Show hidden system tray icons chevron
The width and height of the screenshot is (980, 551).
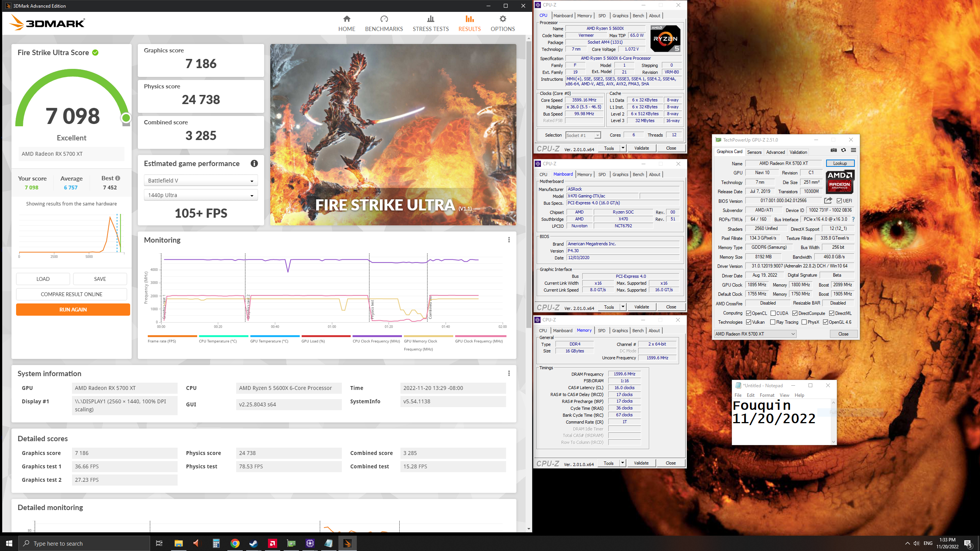tap(907, 543)
